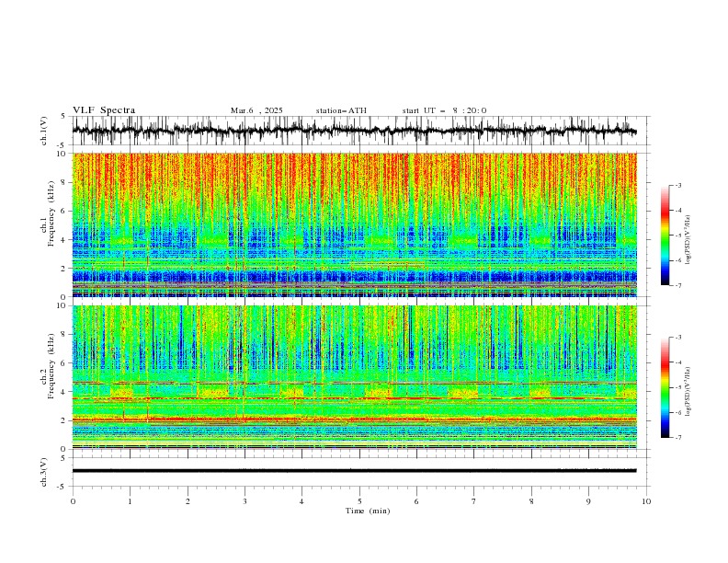Click the ch.1 spectrogram panel
The image size is (728, 563).
pyautogui.click(x=354, y=224)
